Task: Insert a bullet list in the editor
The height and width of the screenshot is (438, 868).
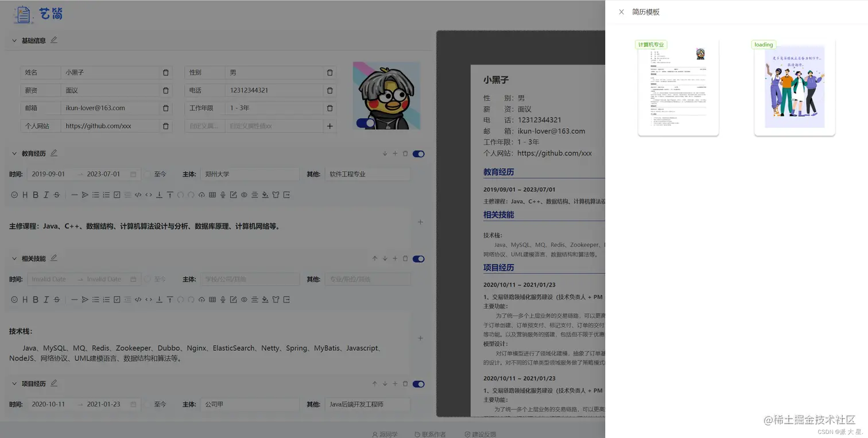Action: tap(95, 194)
